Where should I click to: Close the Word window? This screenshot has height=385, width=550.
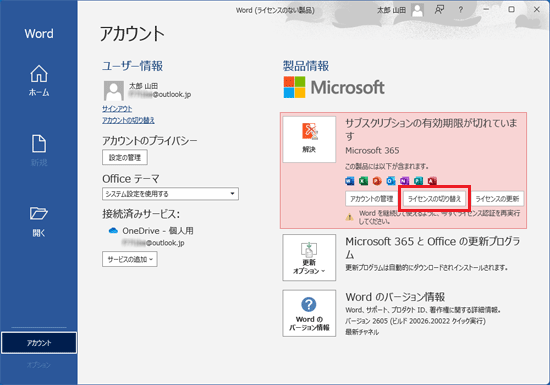(537, 9)
